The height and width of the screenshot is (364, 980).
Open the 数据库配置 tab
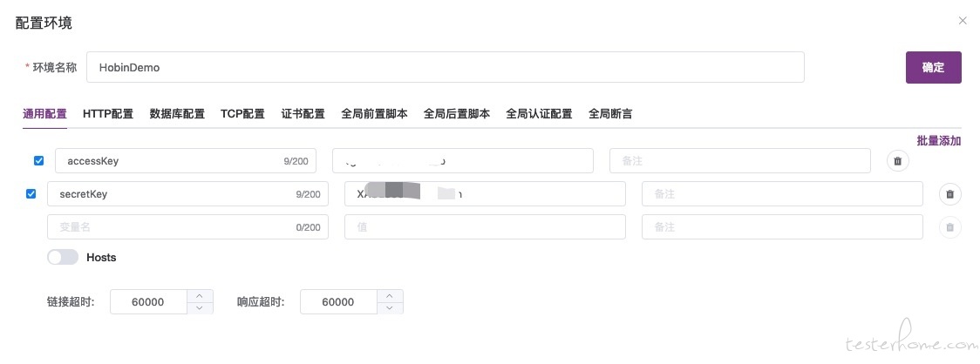click(177, 114)
